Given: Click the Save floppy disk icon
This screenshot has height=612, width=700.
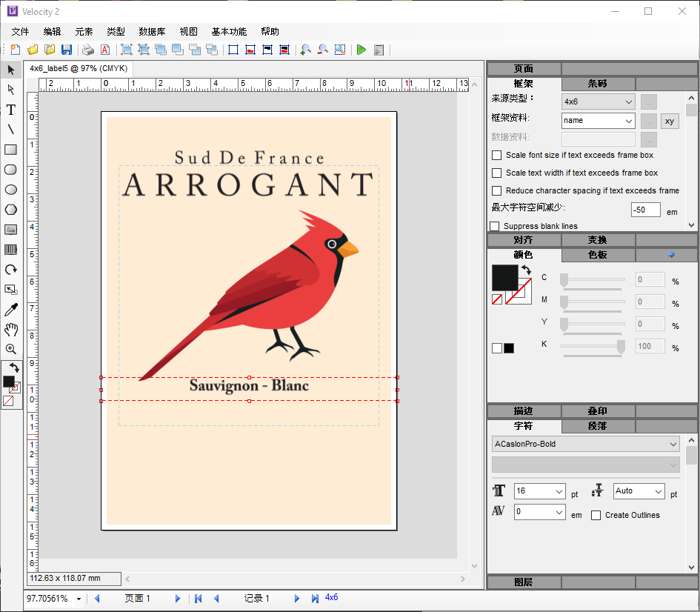Looking at the screenshot, I should coord(67,50).
